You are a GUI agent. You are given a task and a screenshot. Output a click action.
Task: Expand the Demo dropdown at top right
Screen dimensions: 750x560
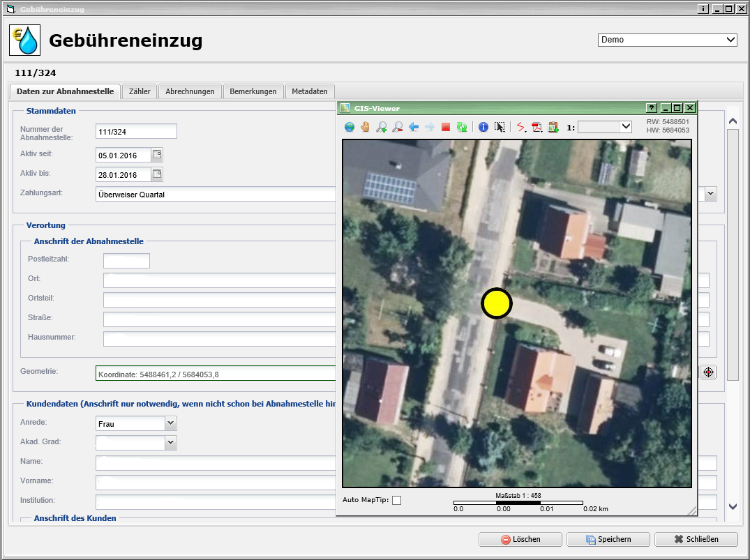pyautogui.click(x=730, y=40)
